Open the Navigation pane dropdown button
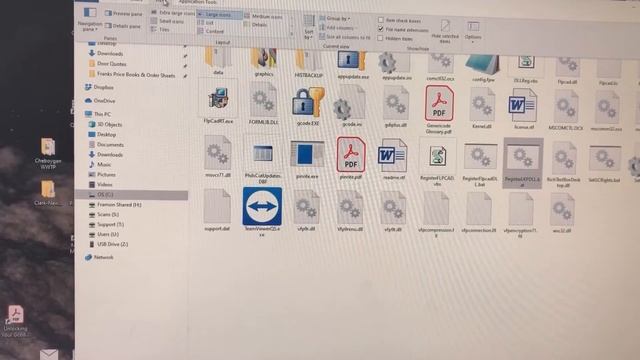Image resolution: width=640 pixels, height=360 pixels. click(x=90, y=19)
